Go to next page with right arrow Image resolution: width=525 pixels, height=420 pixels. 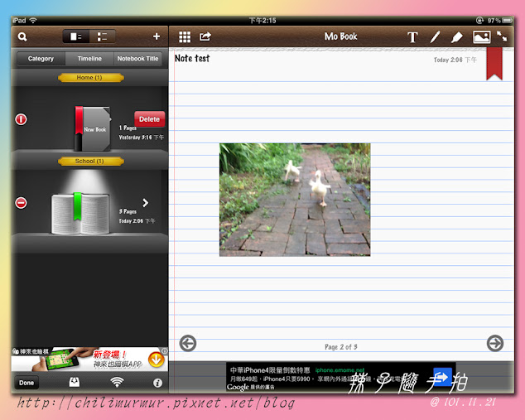pos(495,343)
